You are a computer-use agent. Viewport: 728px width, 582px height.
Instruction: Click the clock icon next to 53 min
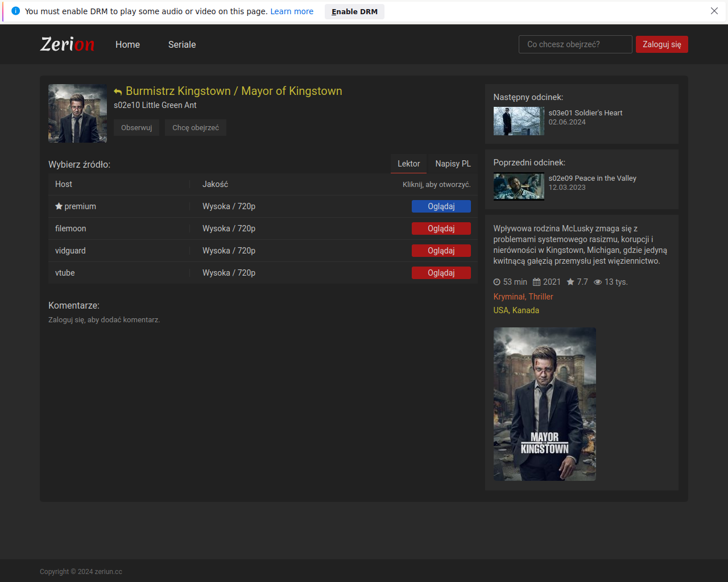(x=497, y=282)
